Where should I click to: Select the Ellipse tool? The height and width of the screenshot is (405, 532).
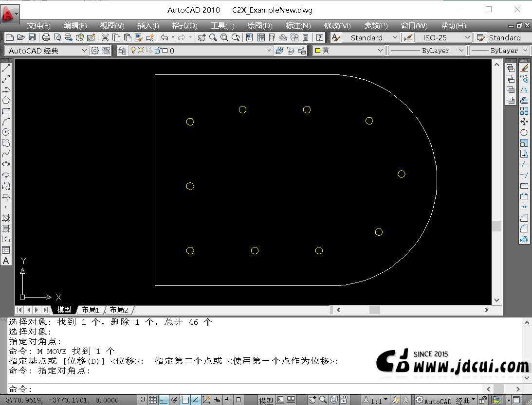[6, 164]
